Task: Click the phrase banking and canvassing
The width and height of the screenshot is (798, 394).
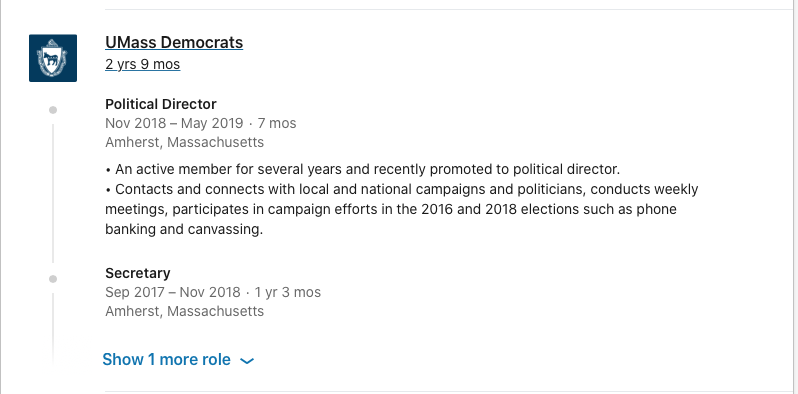Action: [184, 230]
